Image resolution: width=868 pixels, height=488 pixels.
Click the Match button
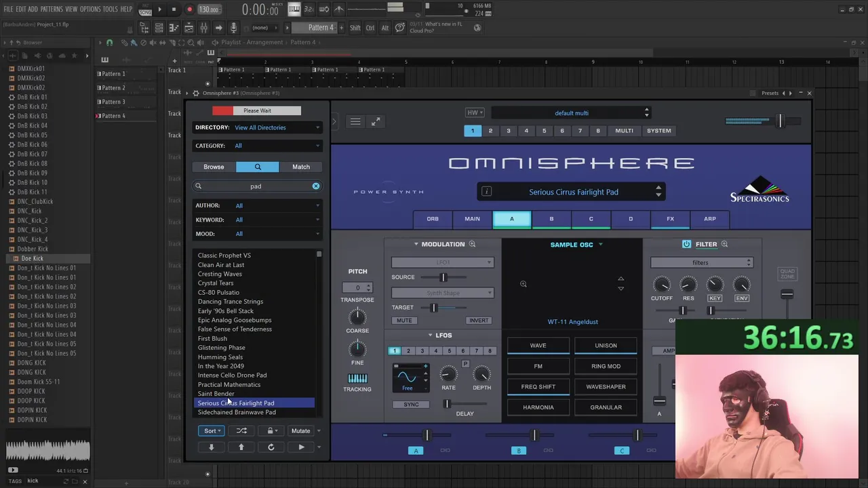(x=301, y=167)
